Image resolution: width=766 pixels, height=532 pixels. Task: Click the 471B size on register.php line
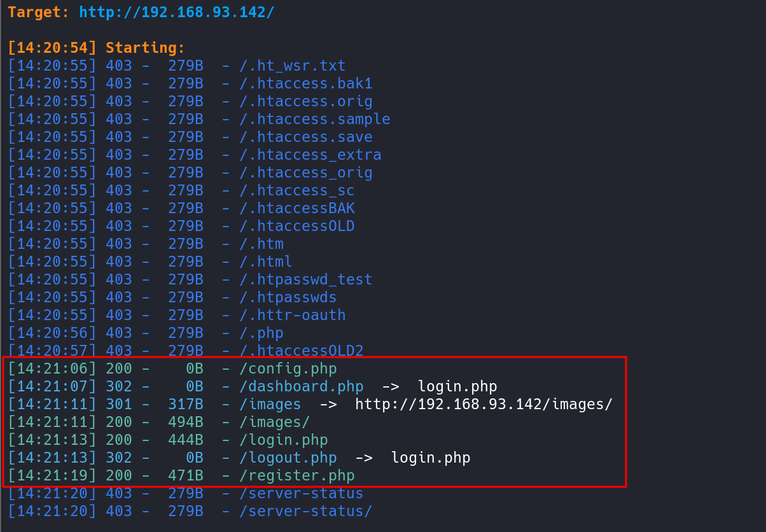click(x=186, y=475)
